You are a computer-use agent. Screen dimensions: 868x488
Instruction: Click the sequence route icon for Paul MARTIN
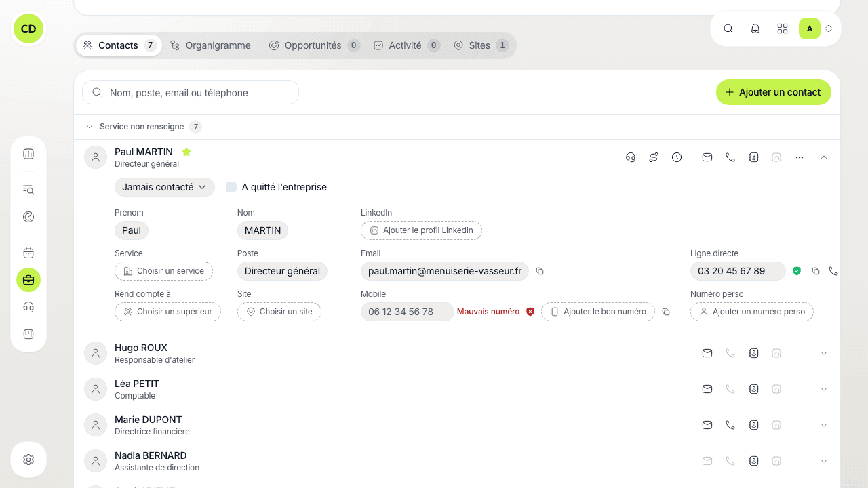pyautogui.click(x=654, y=157)
